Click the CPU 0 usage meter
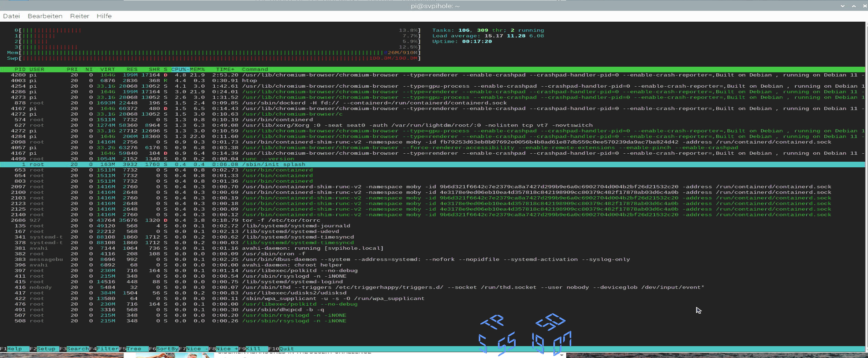The width and height of the screenshot is (868, 358). [217, 30]
